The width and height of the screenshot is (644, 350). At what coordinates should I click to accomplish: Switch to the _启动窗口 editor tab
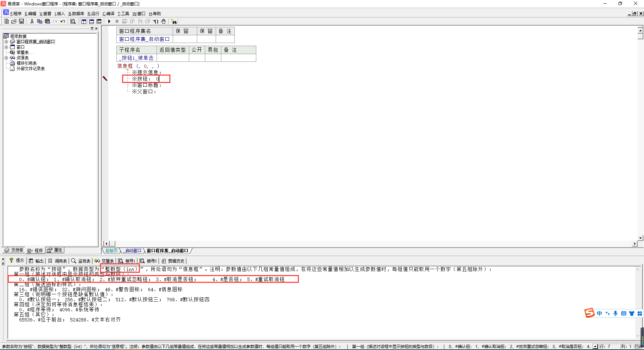[132, 251]
